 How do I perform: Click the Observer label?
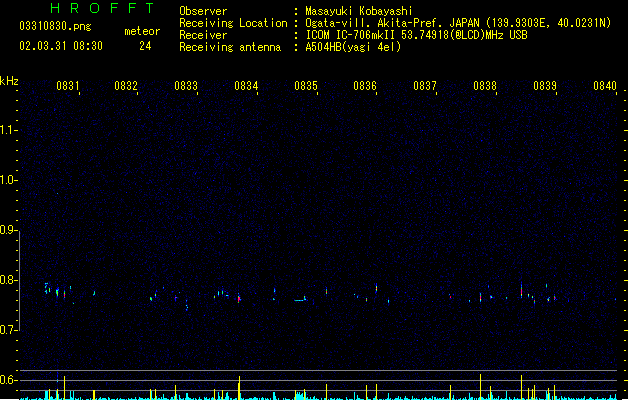point(203,11)
